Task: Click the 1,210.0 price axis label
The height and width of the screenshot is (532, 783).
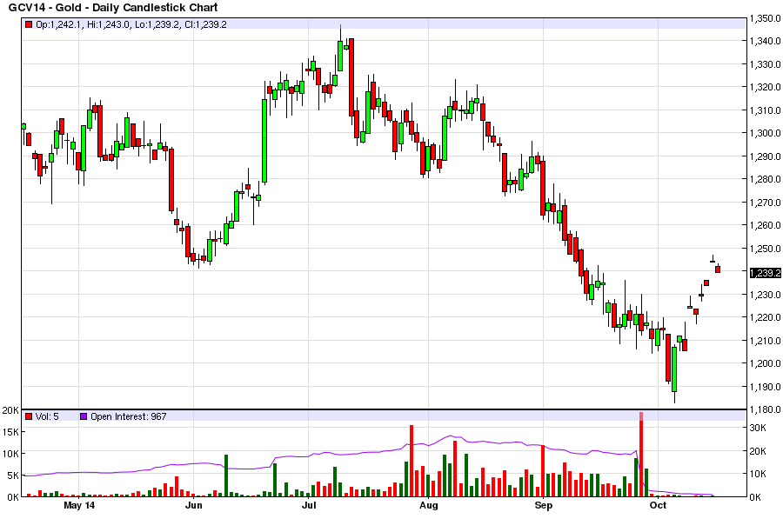Action: 765,341
